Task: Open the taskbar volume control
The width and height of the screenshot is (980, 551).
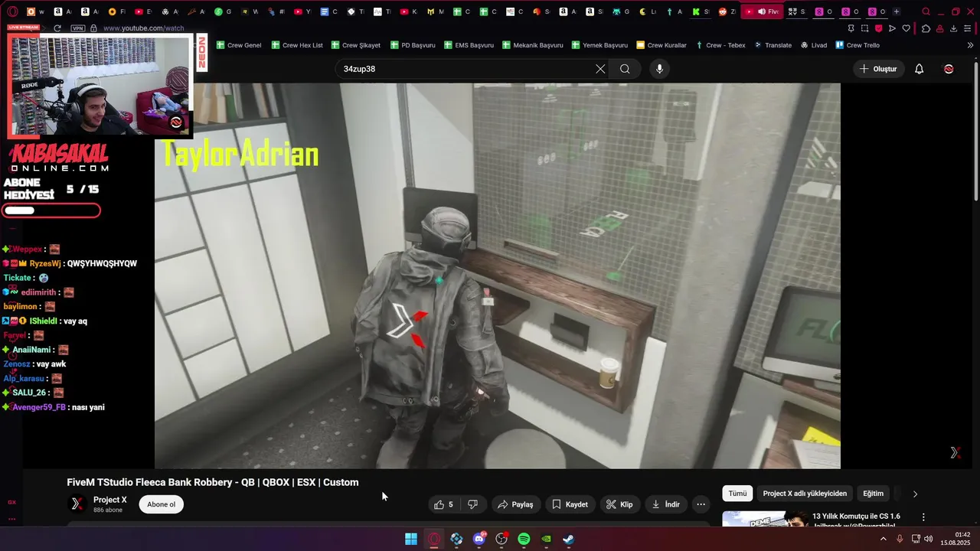Action: [928, 539]
